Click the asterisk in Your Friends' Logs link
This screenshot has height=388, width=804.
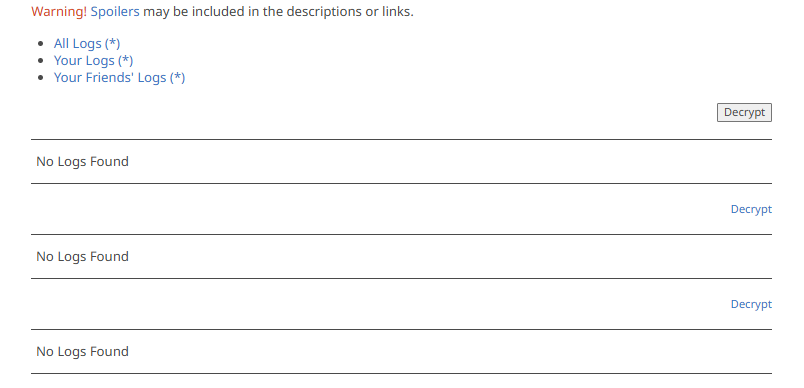177,76
